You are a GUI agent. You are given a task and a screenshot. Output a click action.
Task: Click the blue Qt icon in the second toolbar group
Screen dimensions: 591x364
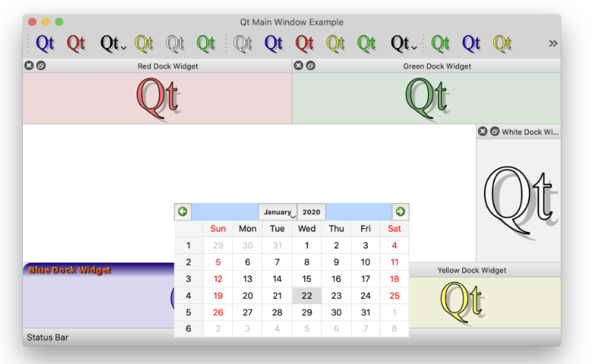(x=273, y=44)
